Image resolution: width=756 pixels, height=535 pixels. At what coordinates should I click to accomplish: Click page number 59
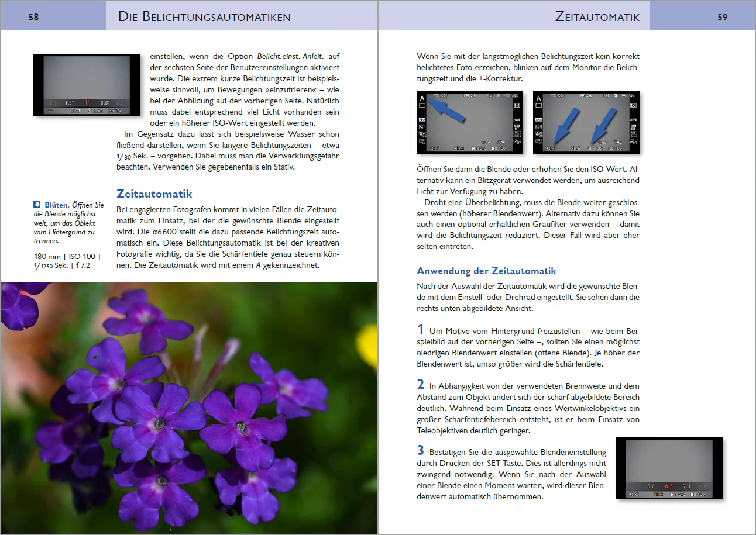[723, 18]
